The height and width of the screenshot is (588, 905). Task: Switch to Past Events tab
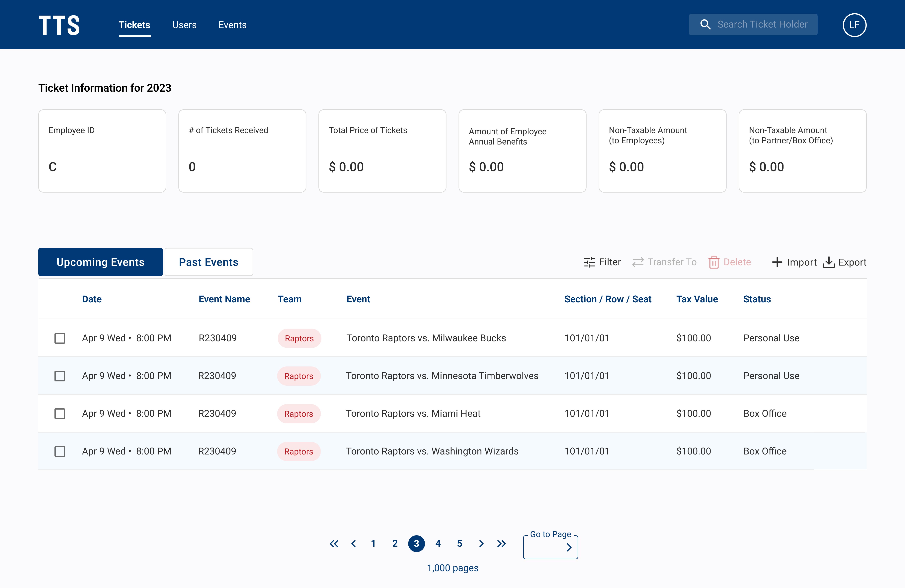(x=208, y=262)
